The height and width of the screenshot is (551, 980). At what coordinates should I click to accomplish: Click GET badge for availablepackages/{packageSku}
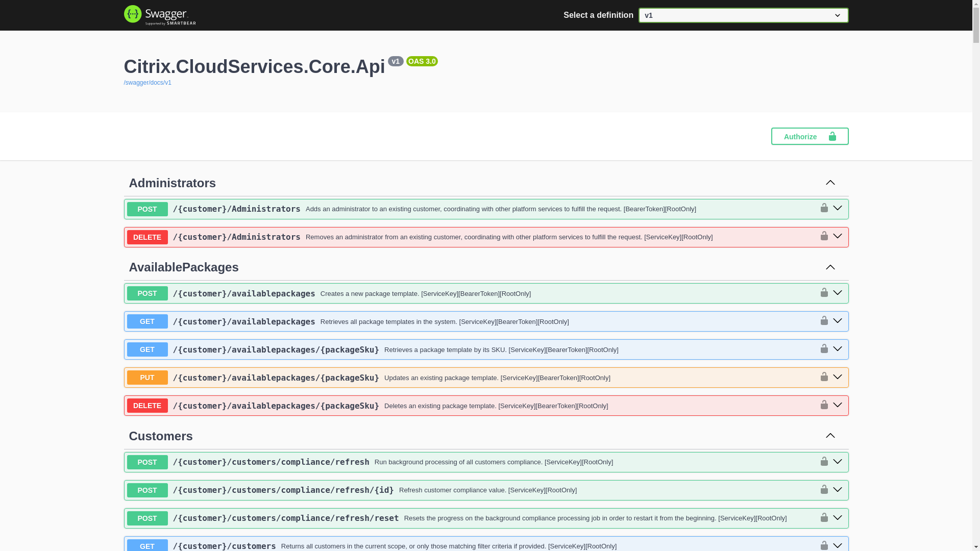click(x=147, y=349)
